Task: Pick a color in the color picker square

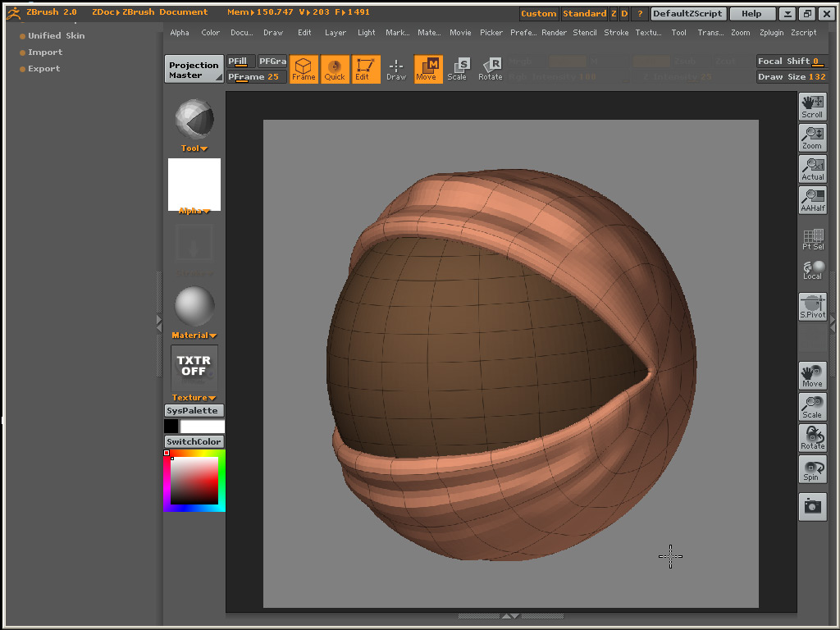Action: coord(194,481)
